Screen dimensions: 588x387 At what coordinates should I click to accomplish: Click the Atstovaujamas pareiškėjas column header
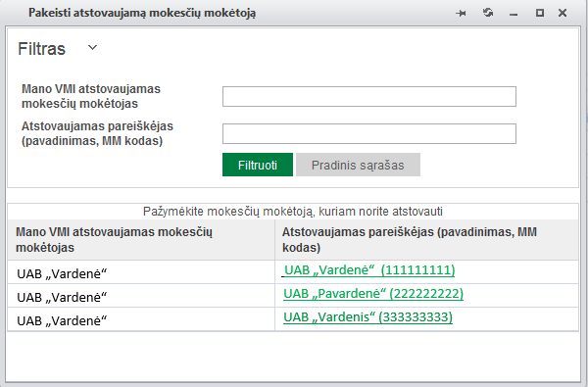click(426, 240)
